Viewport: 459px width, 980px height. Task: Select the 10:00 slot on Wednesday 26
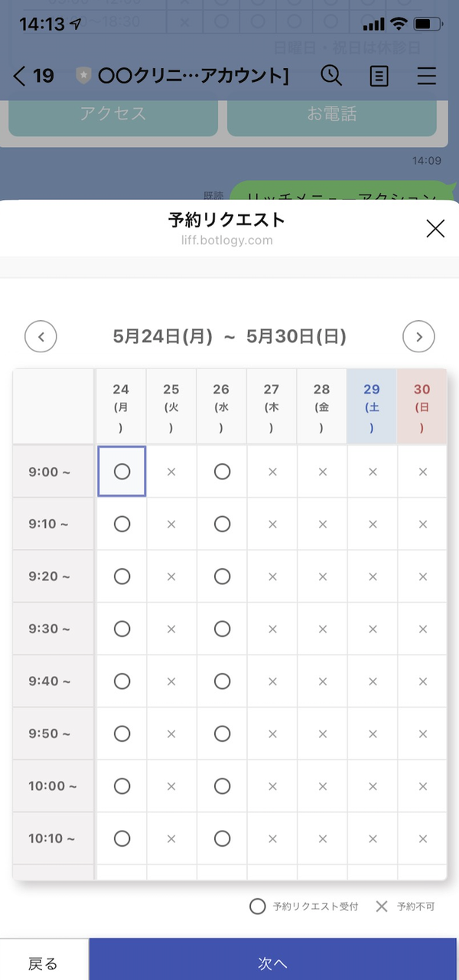pyautogui.click(x=222, y=786)
